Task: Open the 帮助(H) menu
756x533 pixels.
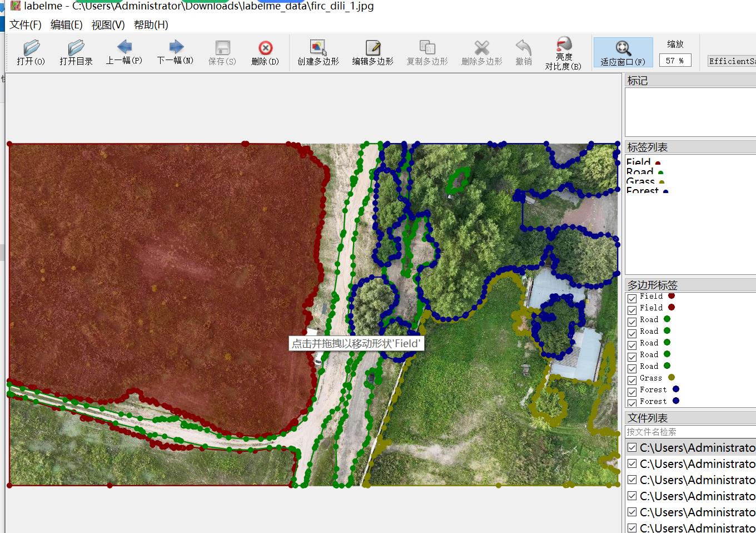Action: [x=151, y=25]
